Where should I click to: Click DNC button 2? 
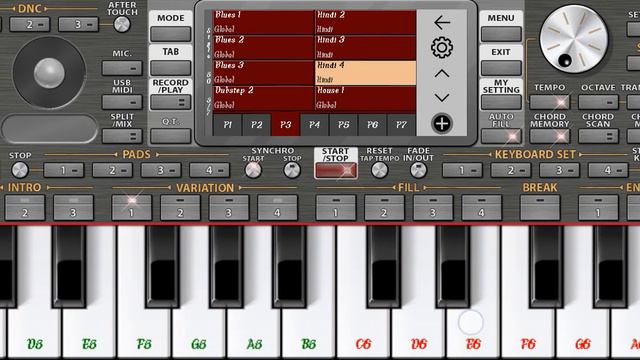click(29, 24)
